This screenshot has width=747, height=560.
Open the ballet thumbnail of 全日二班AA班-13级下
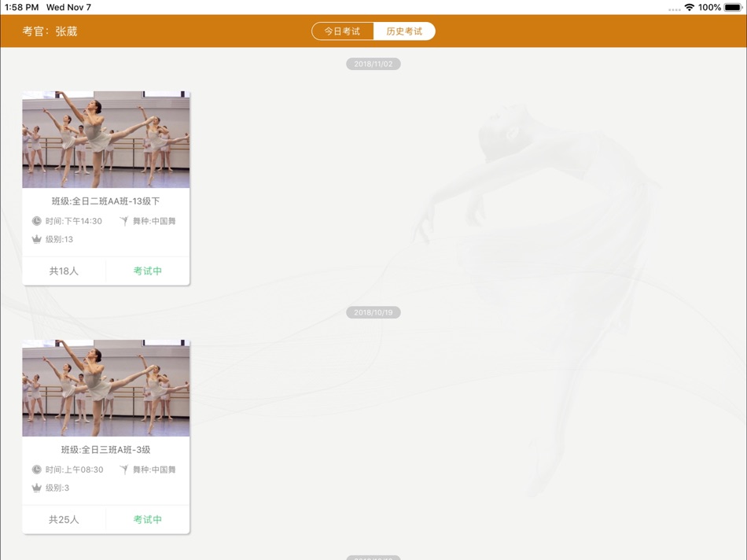[106, 140]
